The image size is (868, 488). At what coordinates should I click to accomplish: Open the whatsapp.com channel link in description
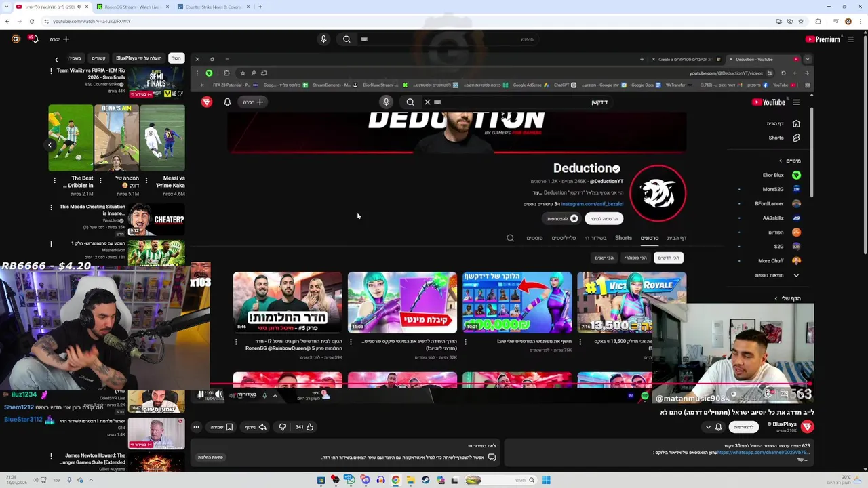click(x=764, y=452)
